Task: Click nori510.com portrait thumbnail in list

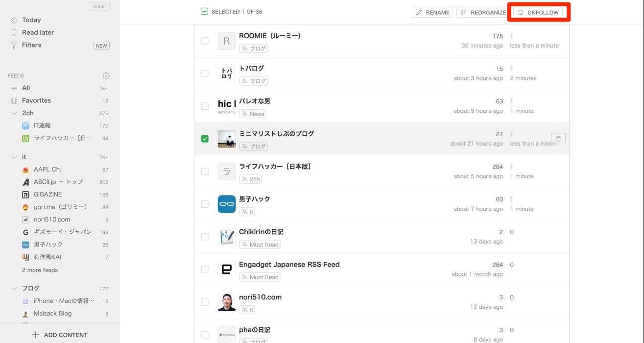Action: (227, 302)
